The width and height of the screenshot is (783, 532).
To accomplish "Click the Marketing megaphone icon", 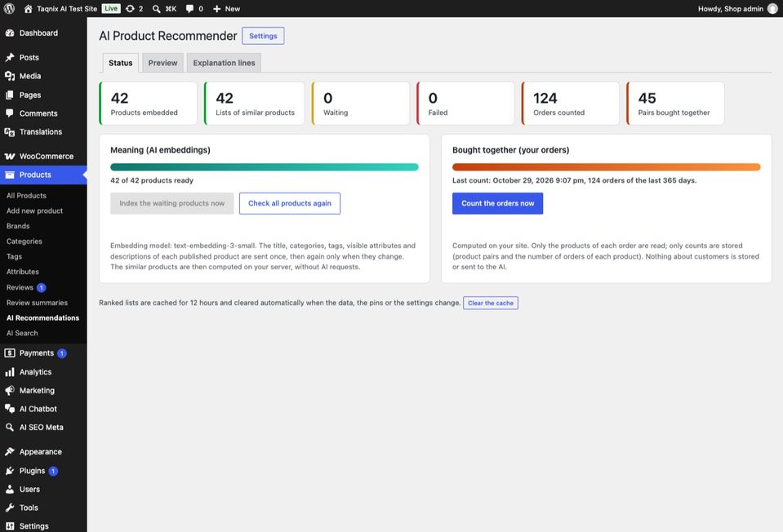I will (x=10, y=390).
